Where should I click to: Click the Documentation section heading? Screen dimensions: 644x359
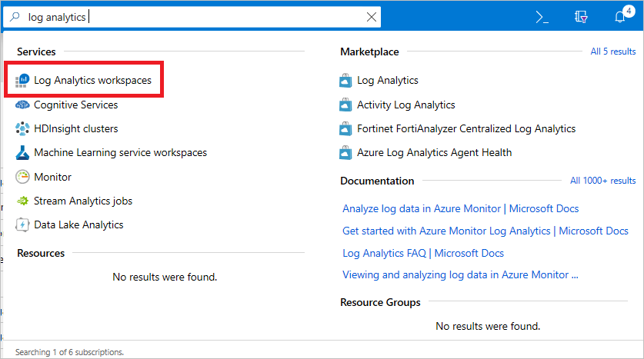click(377, 181)
